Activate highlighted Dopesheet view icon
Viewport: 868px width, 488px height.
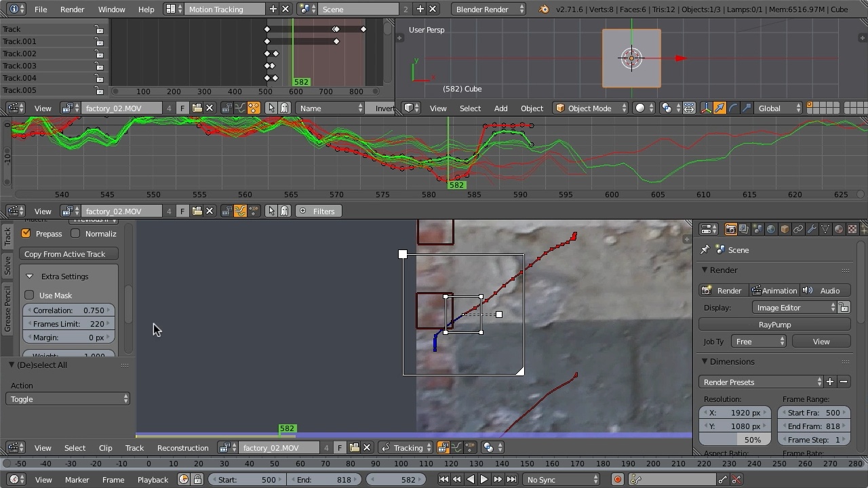pyautogui.click(x=253, y=108)
